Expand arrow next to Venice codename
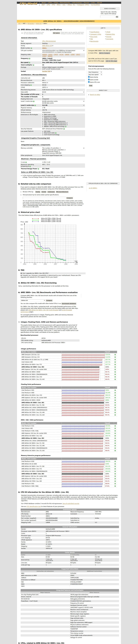This screenshot has height=644, width=138. pos(48,83)
